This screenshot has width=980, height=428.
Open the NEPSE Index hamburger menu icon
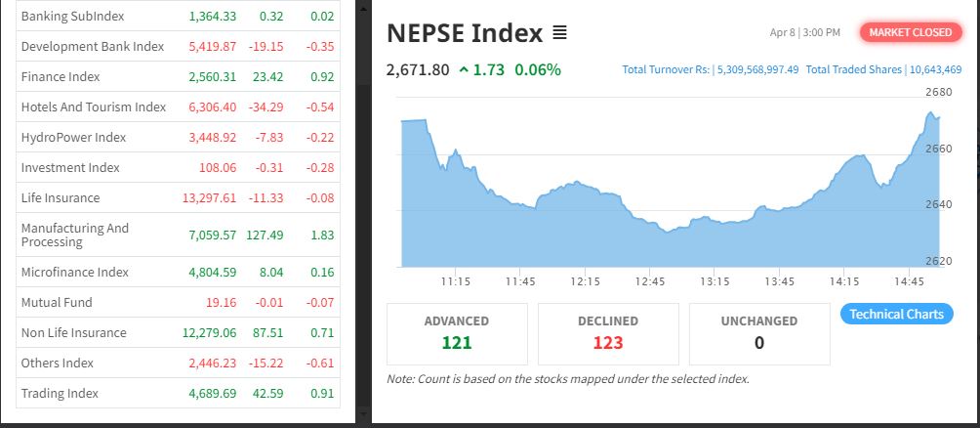click(x=560, y=33)
